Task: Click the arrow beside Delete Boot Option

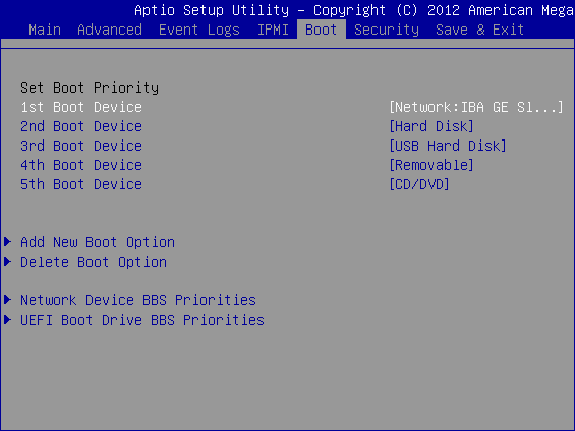Action: coord(7,262)
